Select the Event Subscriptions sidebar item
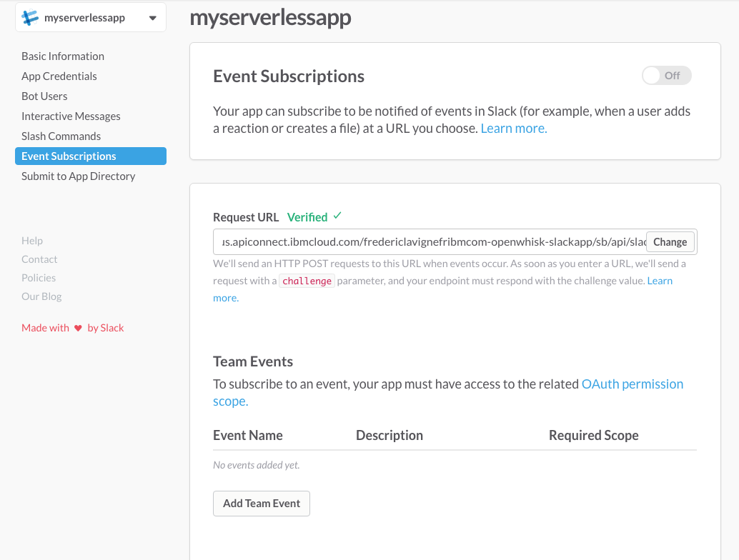Viewport: 739px width, 560px height. tap(91, 156)
